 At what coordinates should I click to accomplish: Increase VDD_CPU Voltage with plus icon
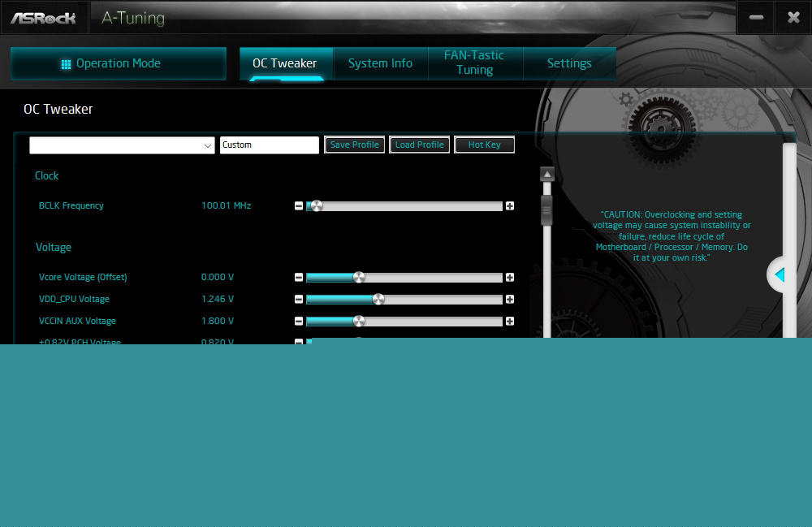coord(510,299)
